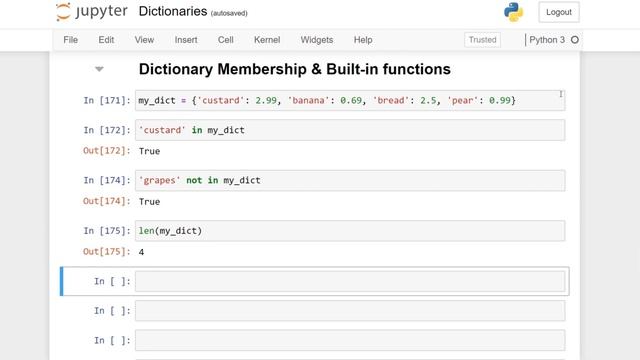Click the kernel idle indicator circle
640x360 pixels.
click(575, 40)
